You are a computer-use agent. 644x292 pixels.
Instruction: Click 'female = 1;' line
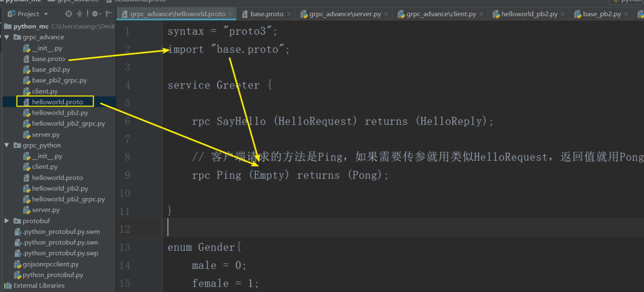coord(225,283)
